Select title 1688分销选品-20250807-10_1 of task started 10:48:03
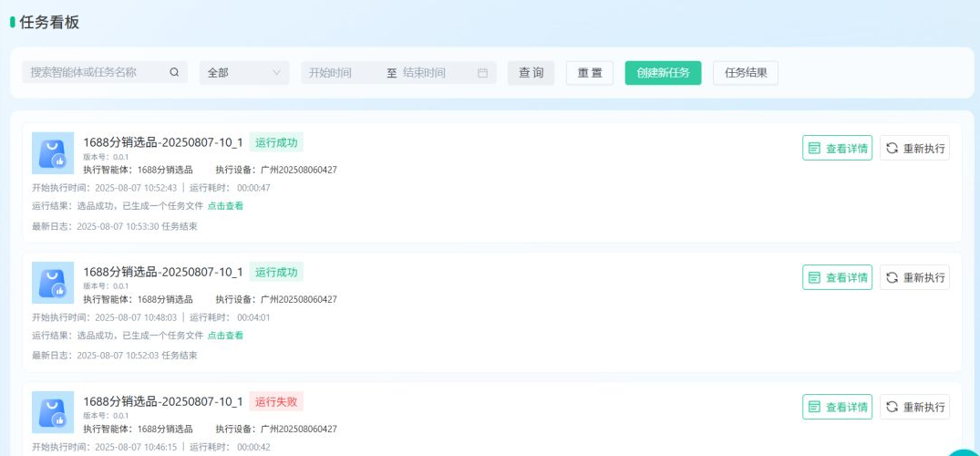This screenshot has height=456, width=980. coord(163,272)
